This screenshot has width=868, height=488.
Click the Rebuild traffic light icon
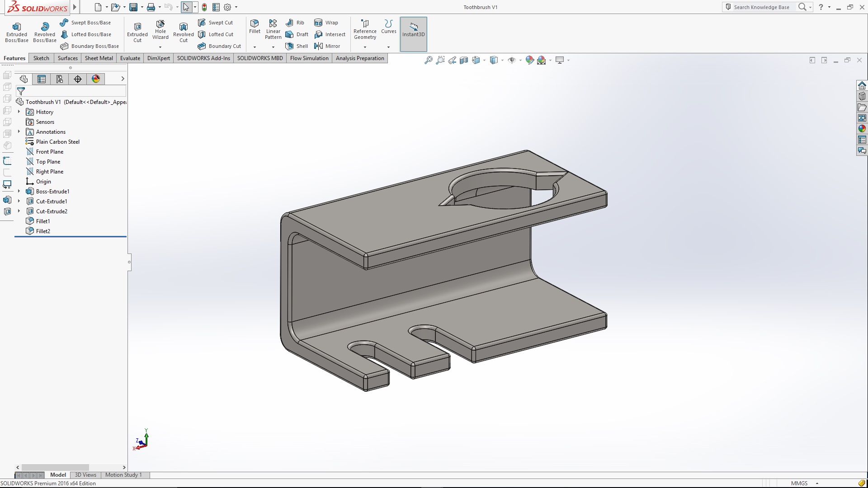[x=204, y=7]
